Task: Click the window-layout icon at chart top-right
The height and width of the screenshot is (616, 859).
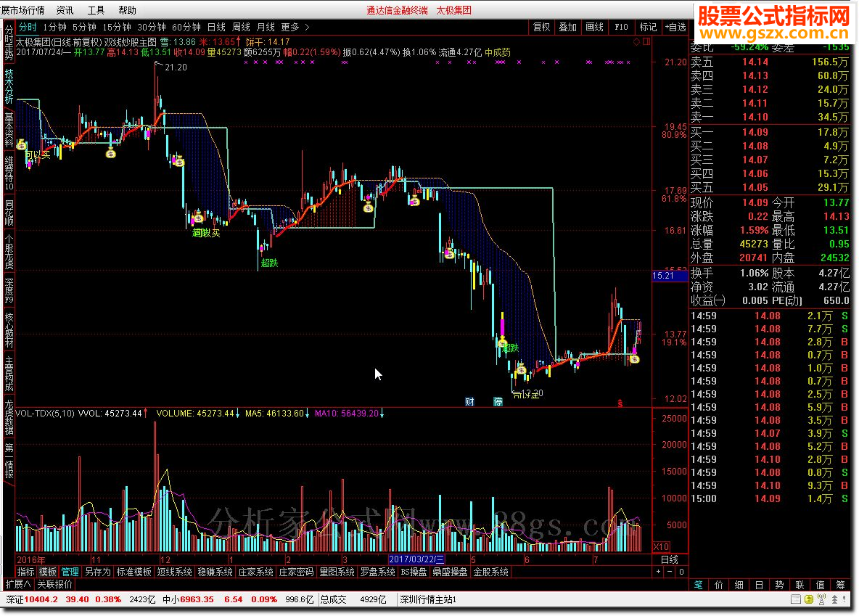Action: [x=646, y=41]
